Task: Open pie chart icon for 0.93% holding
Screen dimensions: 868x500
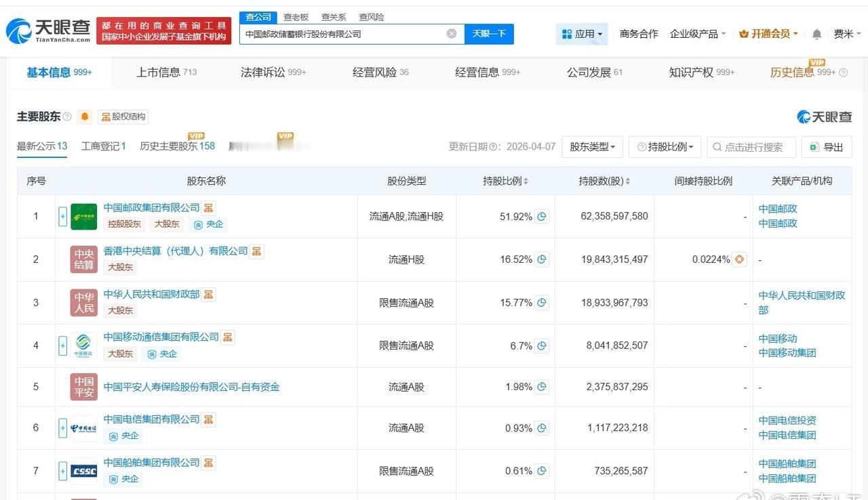Action: [x=542, y=428]
